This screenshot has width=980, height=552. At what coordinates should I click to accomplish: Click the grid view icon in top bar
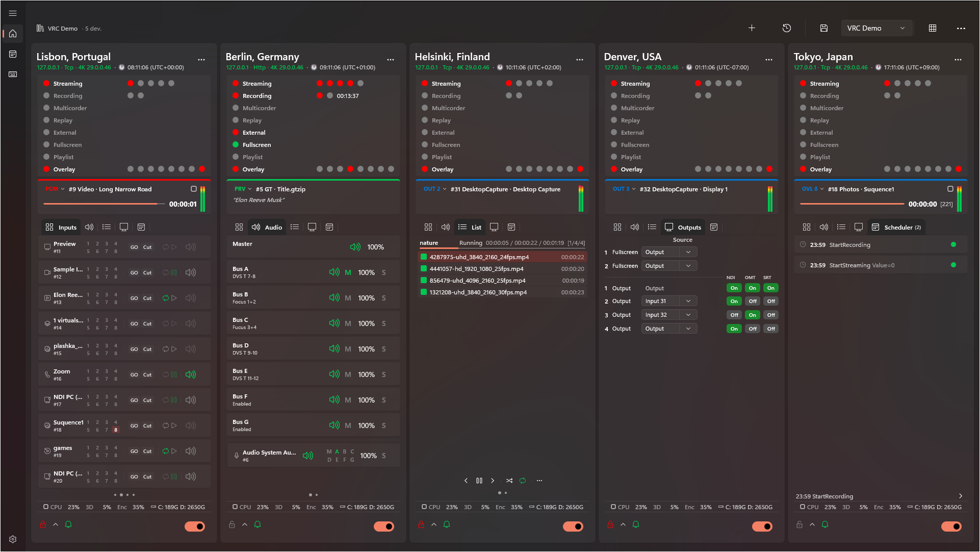(x=933, y=28)
